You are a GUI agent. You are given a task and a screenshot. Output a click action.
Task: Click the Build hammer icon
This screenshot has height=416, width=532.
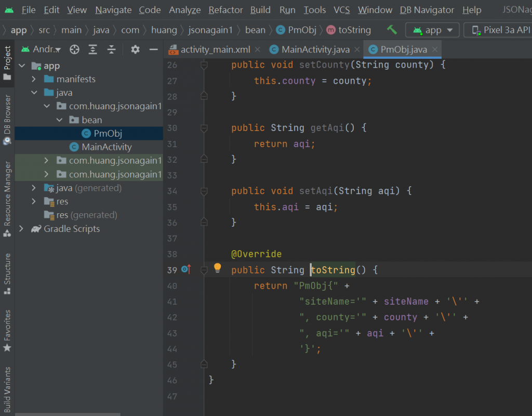[392, 30]
